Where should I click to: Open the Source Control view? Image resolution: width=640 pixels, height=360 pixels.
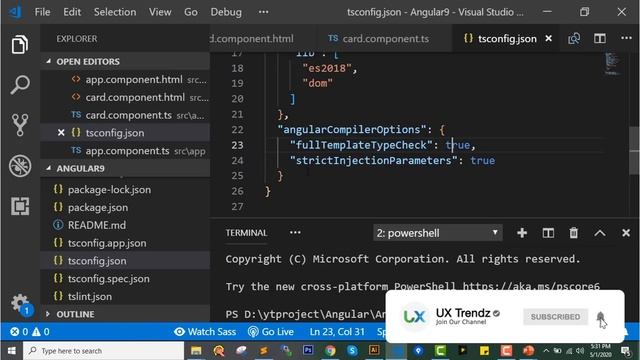pos(20,124)
